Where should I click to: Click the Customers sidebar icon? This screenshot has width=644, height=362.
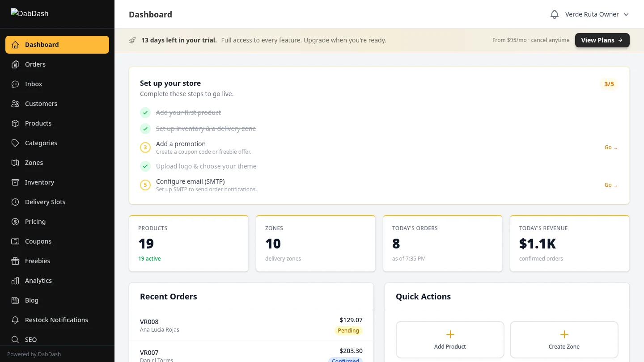point(15,104)
